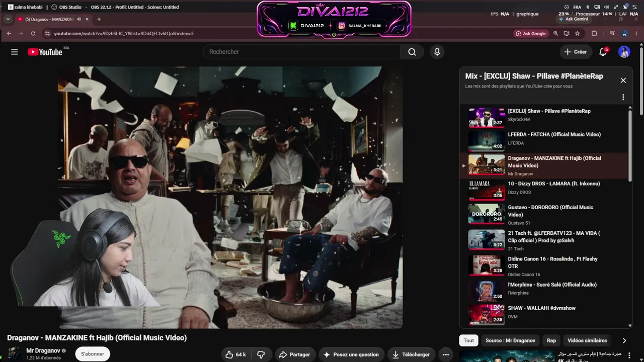Image resolution: width=644 pixels, height=362 pixels.
Task: Share the video via Partager
Action: point(295,354)
